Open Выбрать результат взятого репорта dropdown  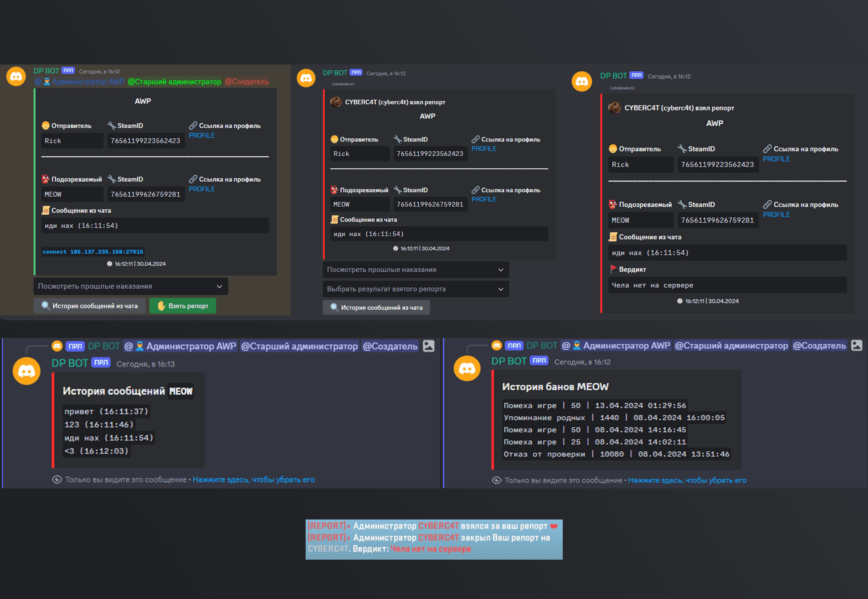point(416,289)
